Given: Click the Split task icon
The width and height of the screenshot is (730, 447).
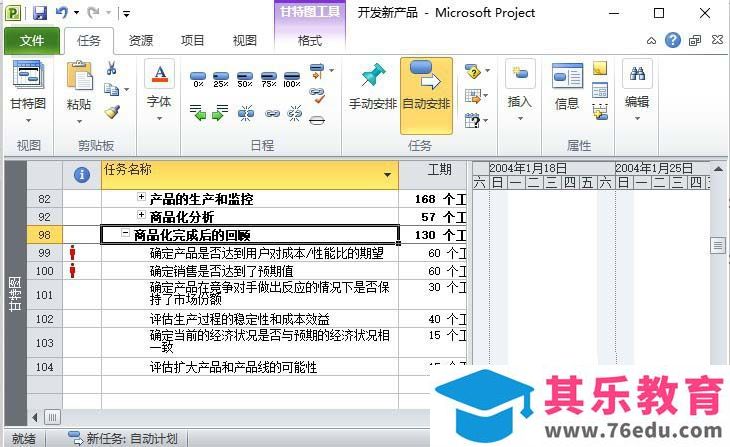Looking at the screenshot, I should tap(246, 113).
